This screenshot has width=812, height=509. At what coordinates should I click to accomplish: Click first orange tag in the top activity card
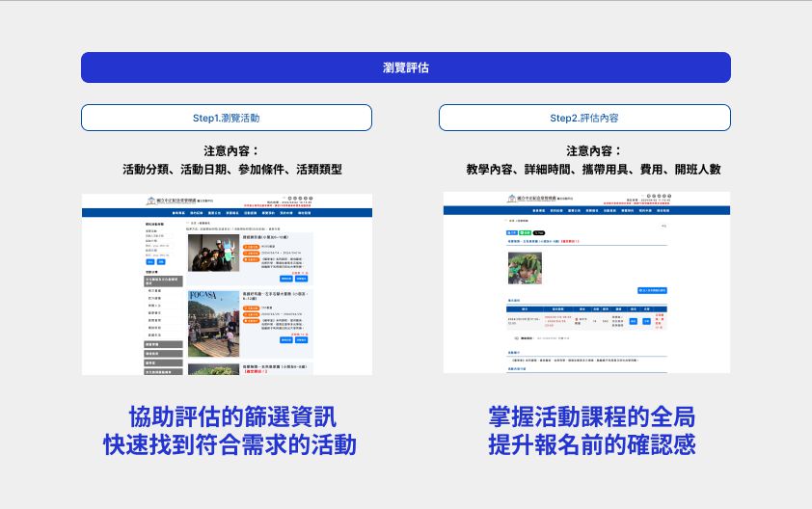[251, 245]
